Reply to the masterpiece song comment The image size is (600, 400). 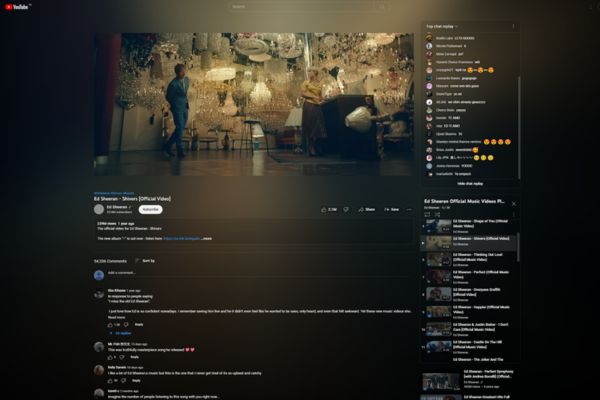tap(135, 357)
